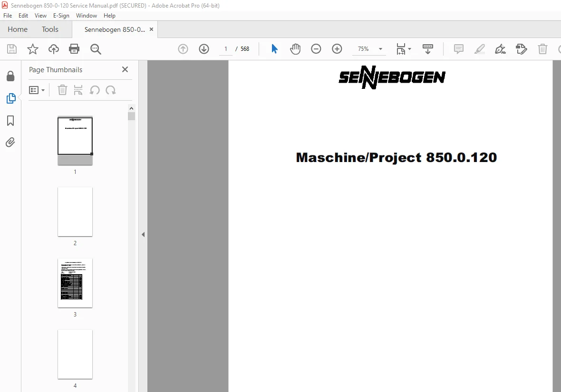Choose the Selection arrow tool

[274, 49]
